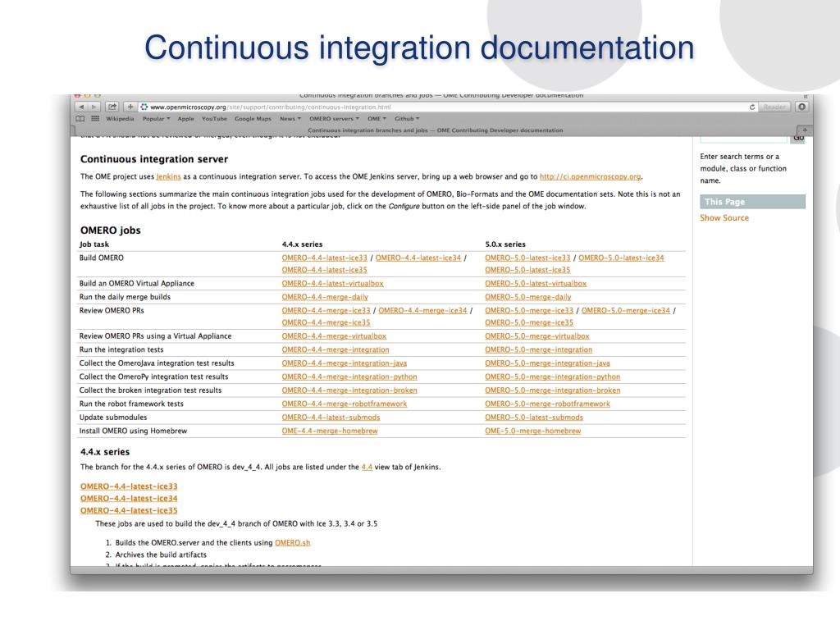Reload the page with the refresh icon
840x630 pixels.
pyautogui.click(x=752, y=107)
